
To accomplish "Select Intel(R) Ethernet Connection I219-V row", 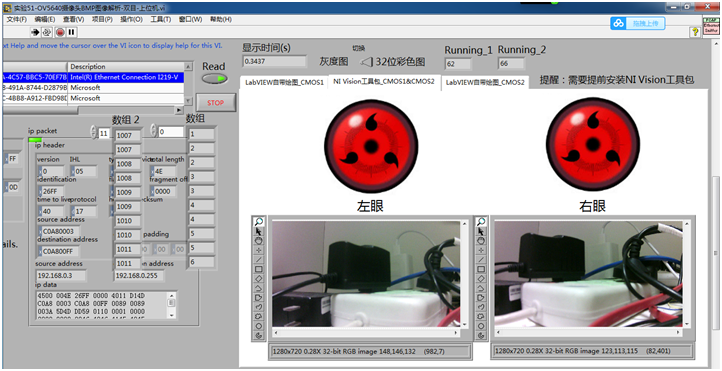I will (x=93, y=77).
